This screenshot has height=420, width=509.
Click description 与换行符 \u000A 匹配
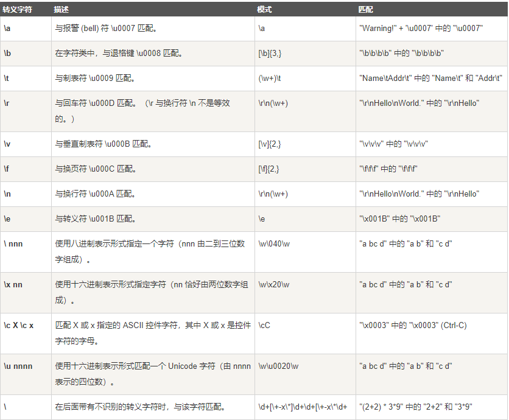coord(96,194)
